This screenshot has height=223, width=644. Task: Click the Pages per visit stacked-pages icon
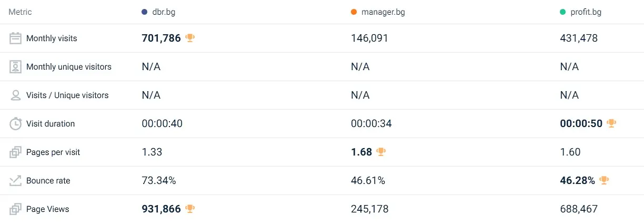15,152
